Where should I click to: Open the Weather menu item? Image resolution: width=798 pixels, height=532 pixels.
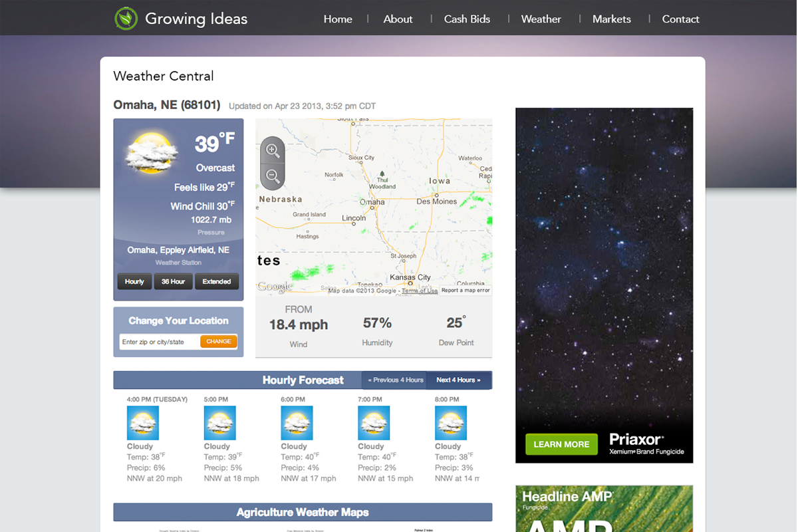541,19
